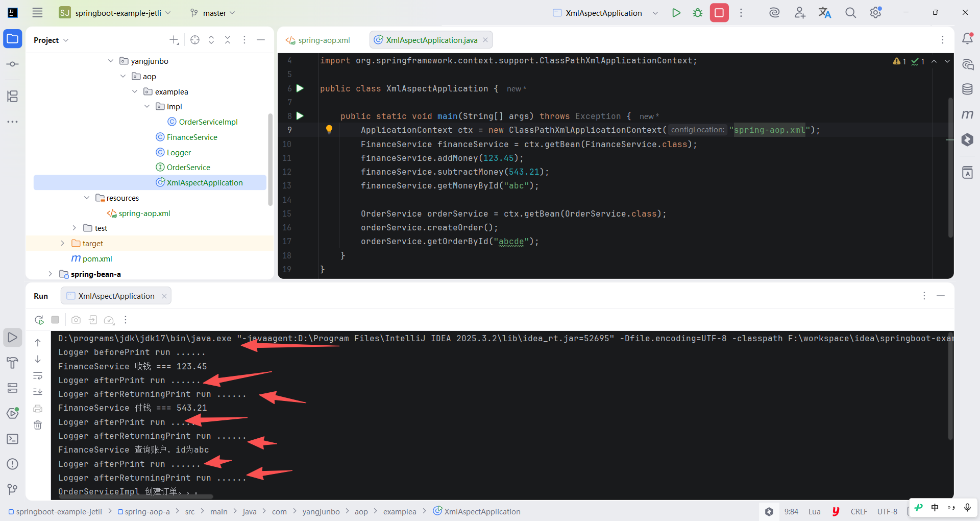The width and height of the screenshot is (980, 521).
Task: Open Maven tool window icon
Action: point(967,114)
